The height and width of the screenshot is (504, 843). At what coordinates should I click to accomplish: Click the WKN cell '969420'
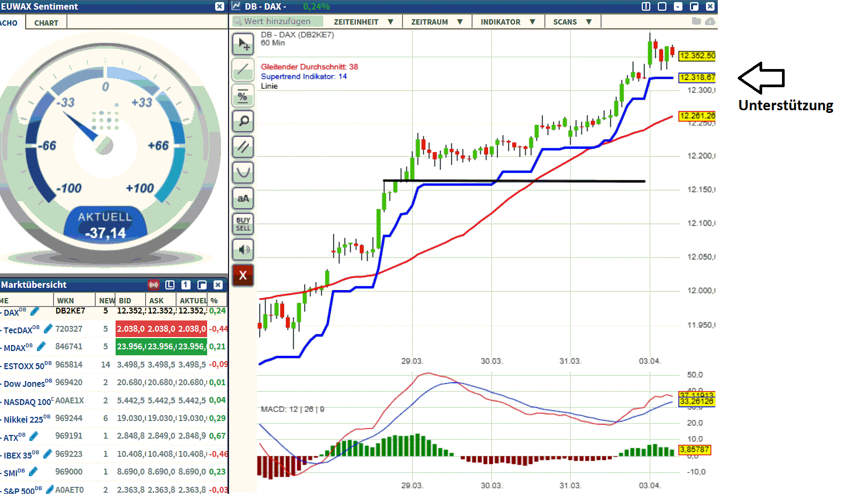click(69, 382)
